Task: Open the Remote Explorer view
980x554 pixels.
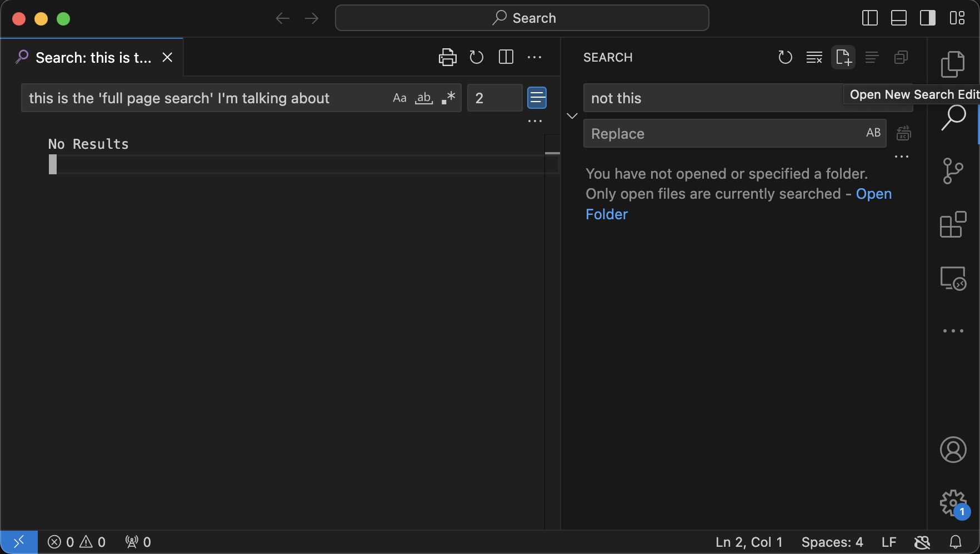Action: click(953, 278)
